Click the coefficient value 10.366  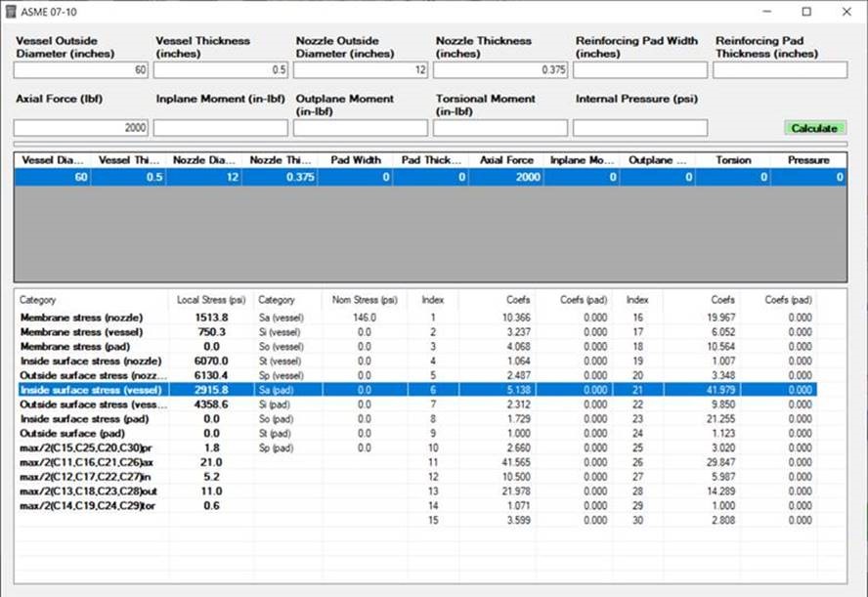coord(516,318)
